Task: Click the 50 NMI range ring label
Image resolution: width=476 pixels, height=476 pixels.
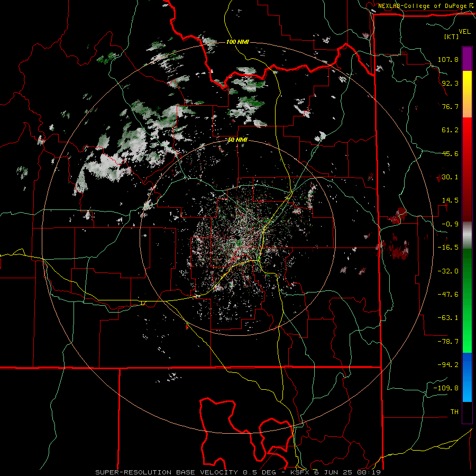Action: pyautogui.click(x=237, y=140)
